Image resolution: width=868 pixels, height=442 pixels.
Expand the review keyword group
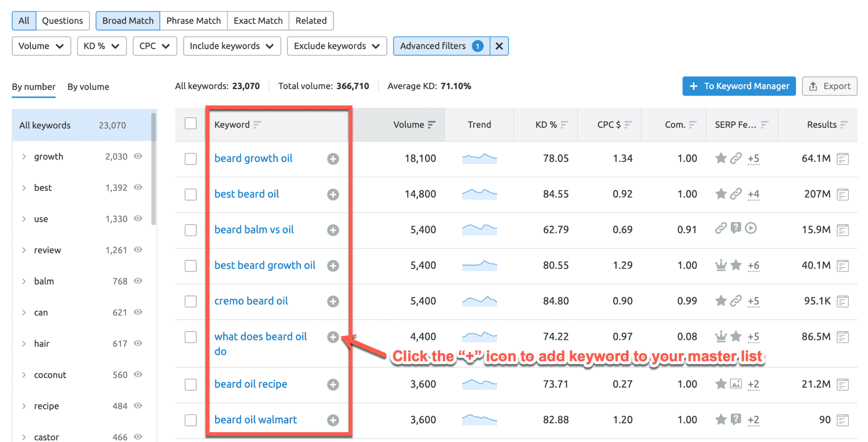click(x=24, y=250)
